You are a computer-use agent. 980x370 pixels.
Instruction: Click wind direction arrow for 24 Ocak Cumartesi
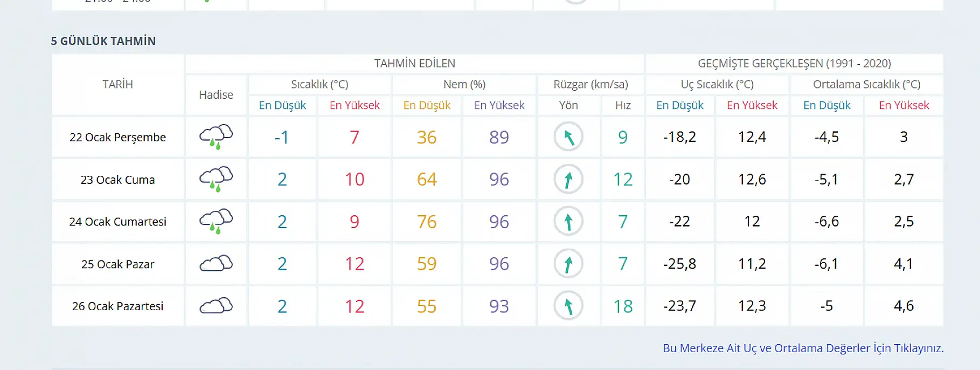(568, 221)
